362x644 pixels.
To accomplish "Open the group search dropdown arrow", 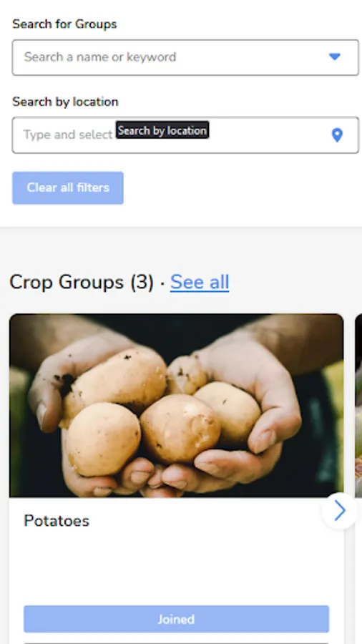I will click(x=335, y=57).
